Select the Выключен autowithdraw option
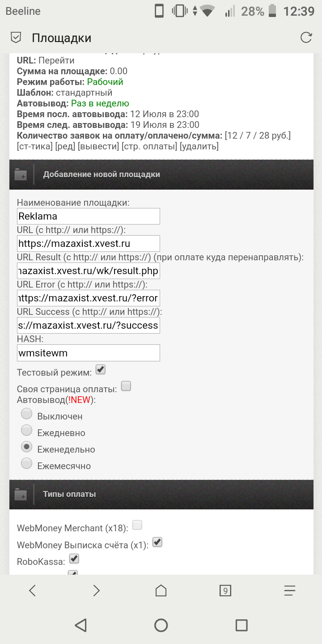322x644 pixels. (x=27, y=414)
